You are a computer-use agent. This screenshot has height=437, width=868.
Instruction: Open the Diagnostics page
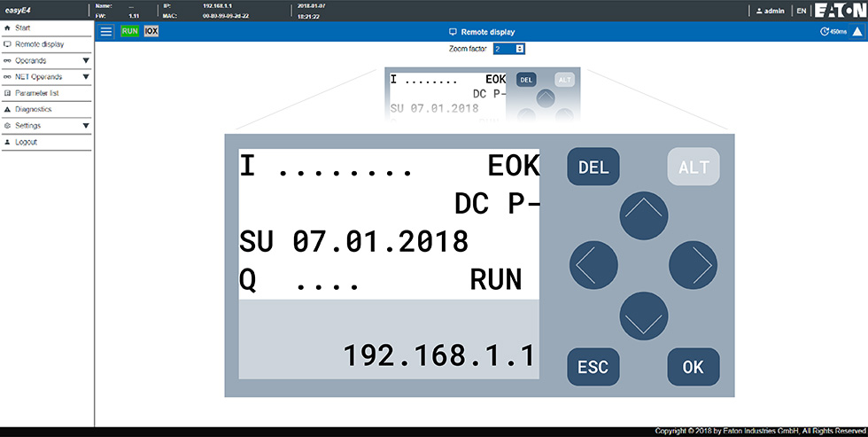click(46, 110)
